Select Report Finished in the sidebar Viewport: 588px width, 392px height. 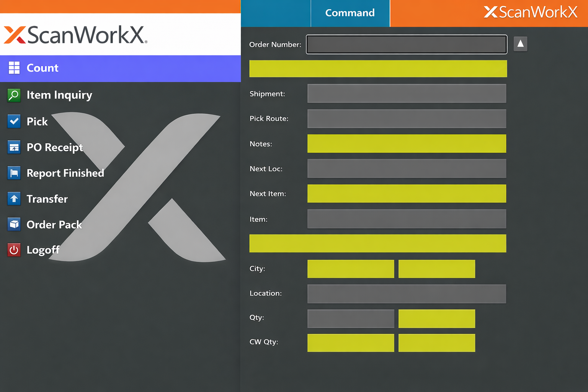click(x=65, y=173)
